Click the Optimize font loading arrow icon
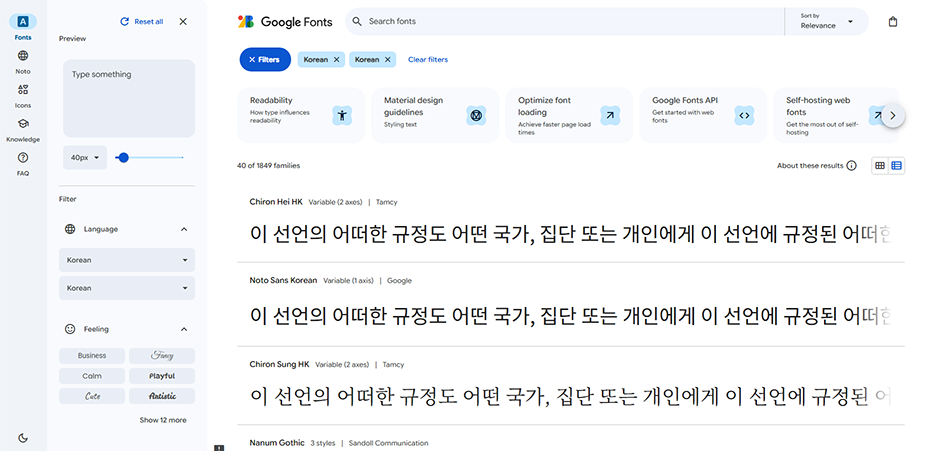 [x=610, y=115]
